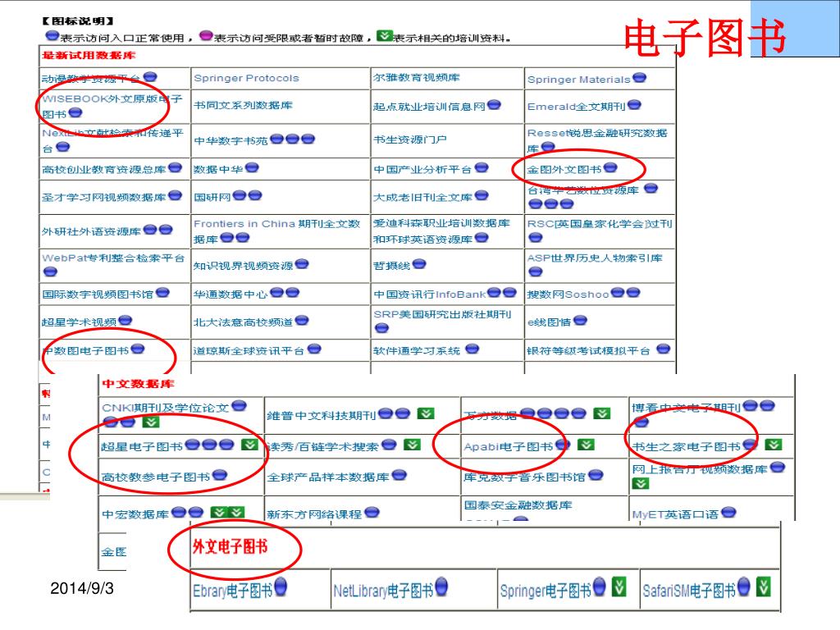
Task: Open the 博看中文电子期刊 link
Action: pyautogui.click(x=687, y=408)
